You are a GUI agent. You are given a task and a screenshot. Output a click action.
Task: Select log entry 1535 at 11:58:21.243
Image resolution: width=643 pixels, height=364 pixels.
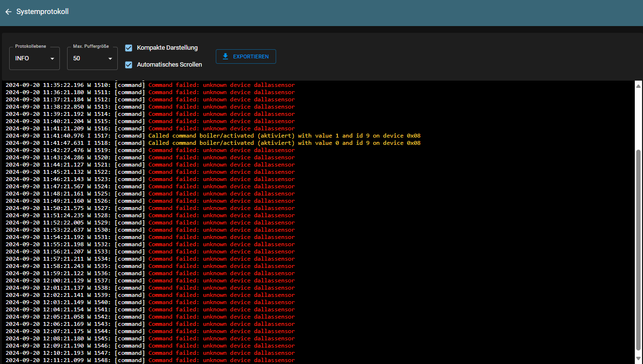coord(150,266)
